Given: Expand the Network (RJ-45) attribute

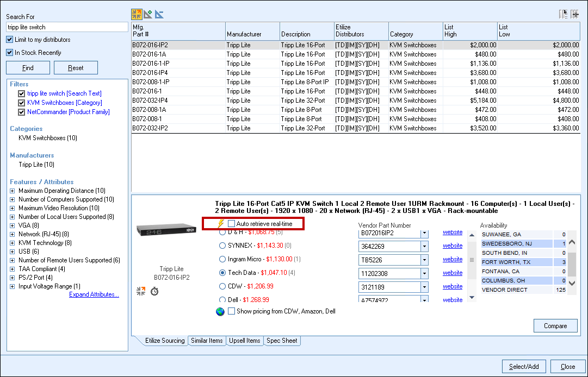Looking at the screenshot, I should pos(13,234).
